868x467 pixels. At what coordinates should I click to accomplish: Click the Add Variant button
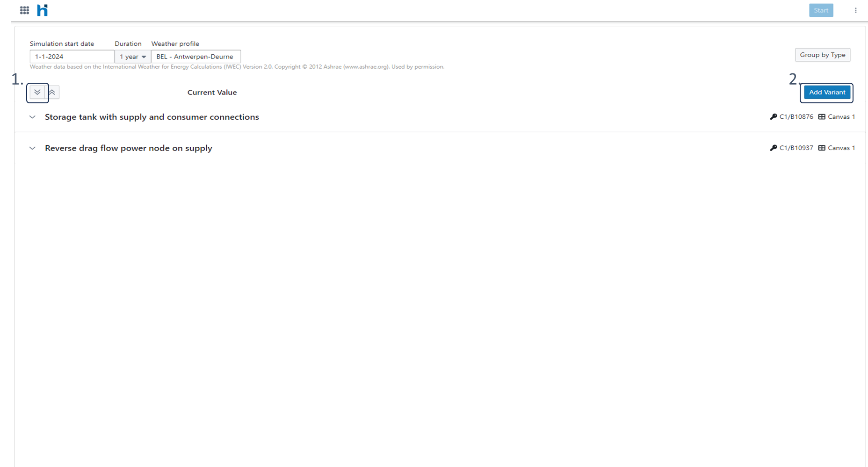coord(827,92)
